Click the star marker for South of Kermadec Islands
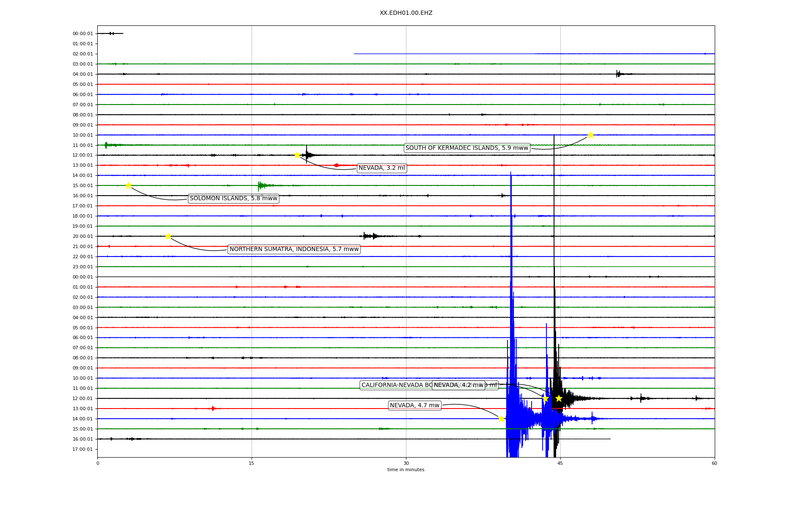 pos(590,135)
